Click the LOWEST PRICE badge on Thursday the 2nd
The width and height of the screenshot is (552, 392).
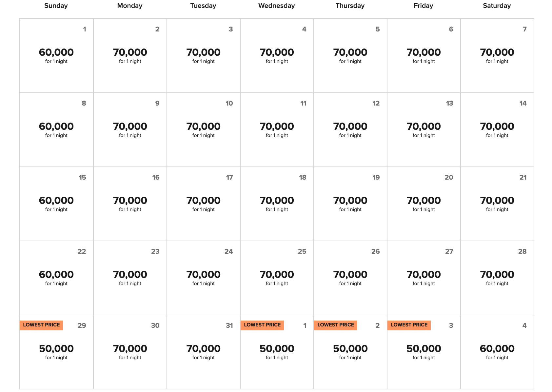click(x=336, y=325)
